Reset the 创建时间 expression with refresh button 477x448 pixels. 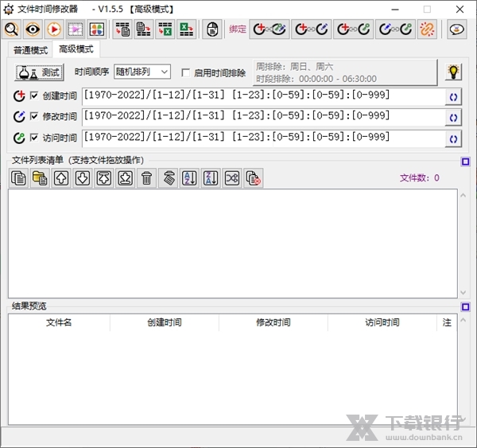point(453,97)
